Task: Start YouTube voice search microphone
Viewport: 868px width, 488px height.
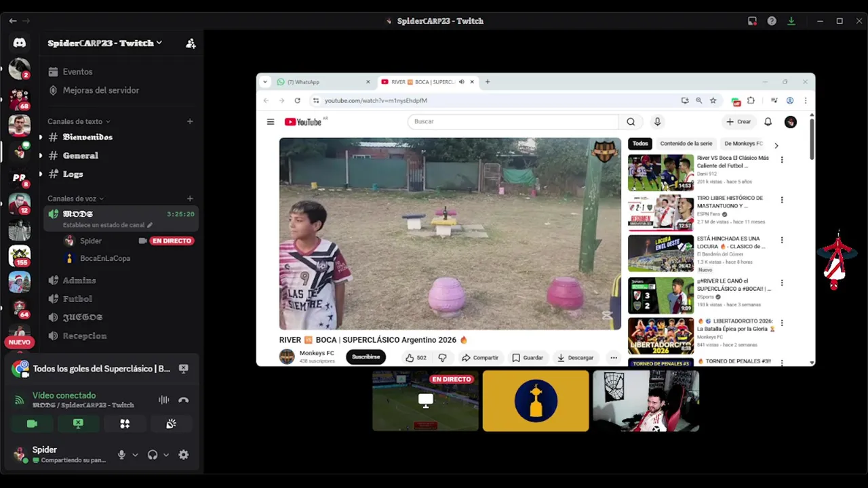Action: click(656, 121)
